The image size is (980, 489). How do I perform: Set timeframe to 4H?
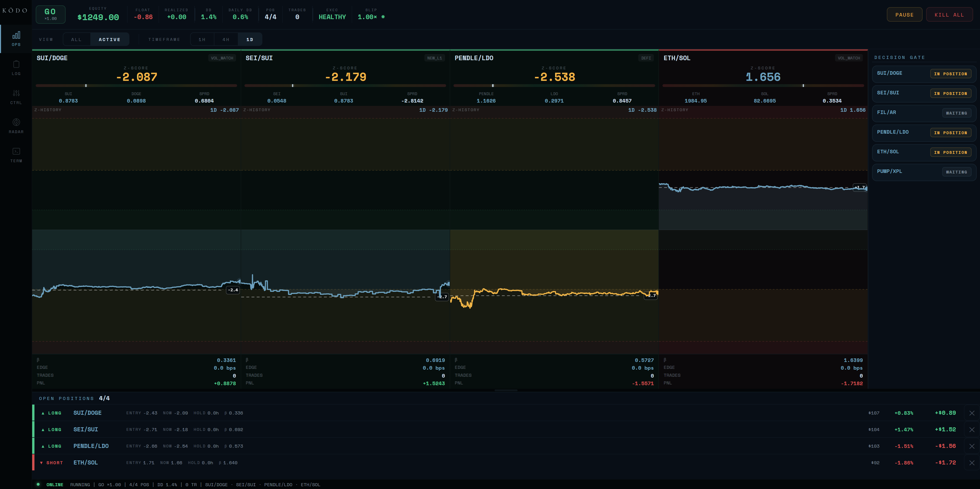tap(226, 40)
